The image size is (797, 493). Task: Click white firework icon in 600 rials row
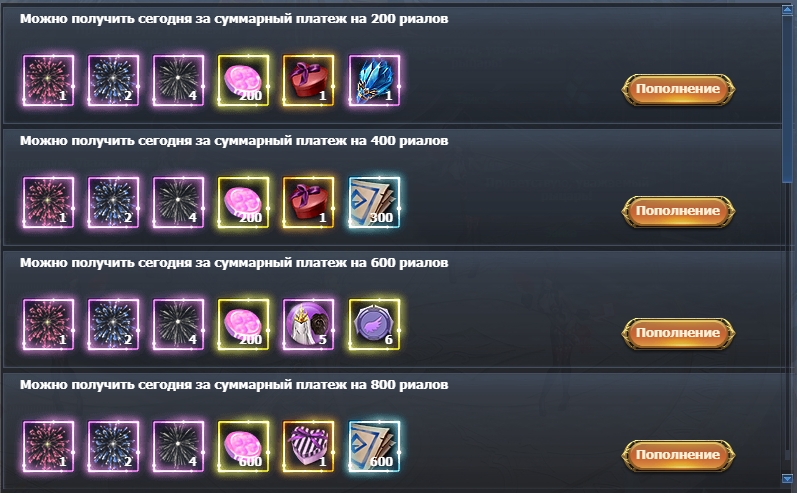click(178, 324)
